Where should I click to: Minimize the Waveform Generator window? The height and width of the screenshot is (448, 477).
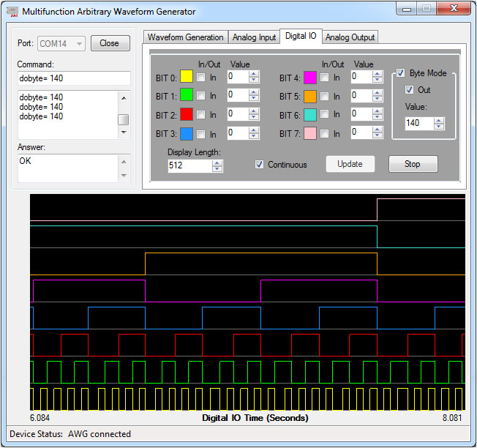pyautogui.click(x=407, y=9)
